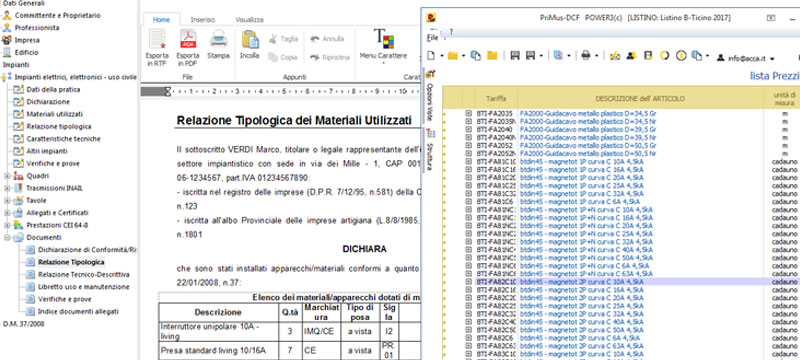Click the Presa standard living 10/16A cell

coord(218,351)
